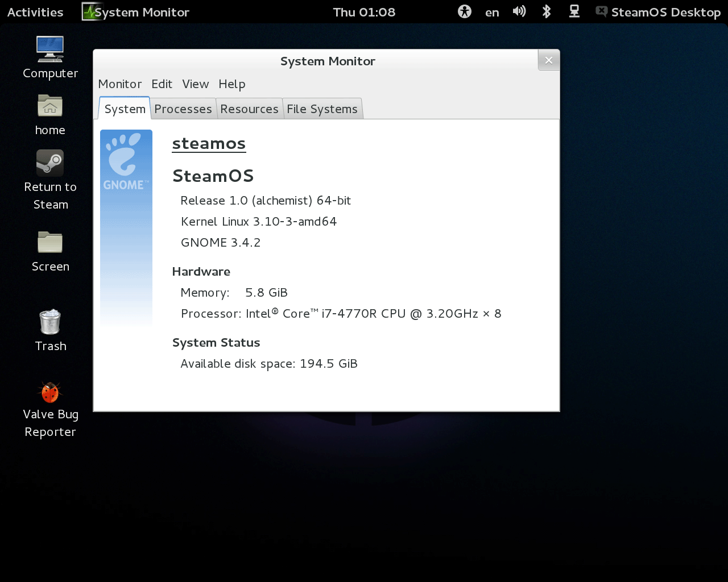Click the System Monitor label in top bar
Viewport: 728px width, 582px height.
click(142, 13)
